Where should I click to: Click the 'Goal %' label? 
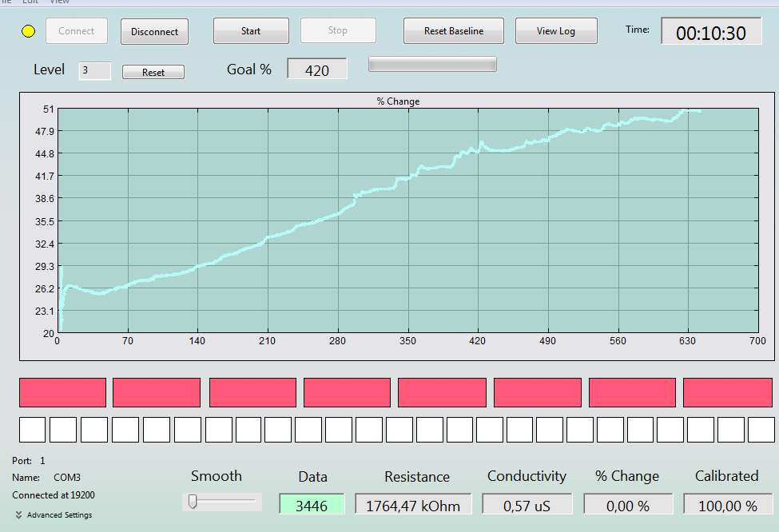(x=249, y=69)
